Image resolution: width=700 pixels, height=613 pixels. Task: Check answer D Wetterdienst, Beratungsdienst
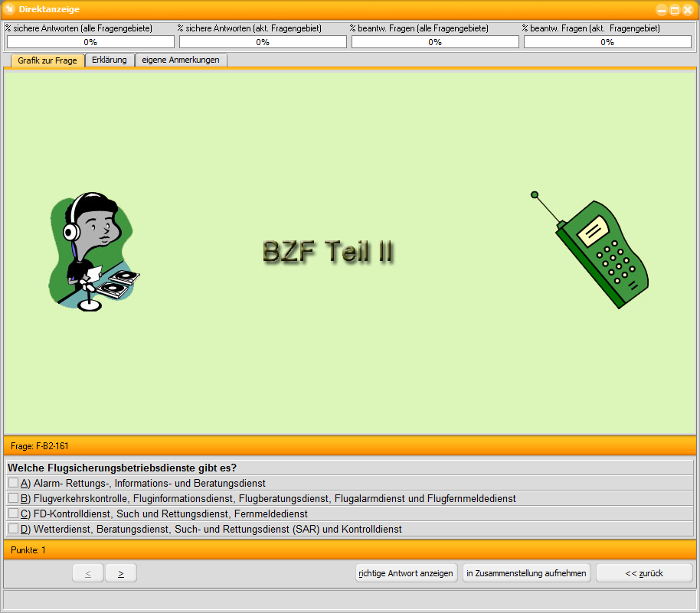click(13, 529)
